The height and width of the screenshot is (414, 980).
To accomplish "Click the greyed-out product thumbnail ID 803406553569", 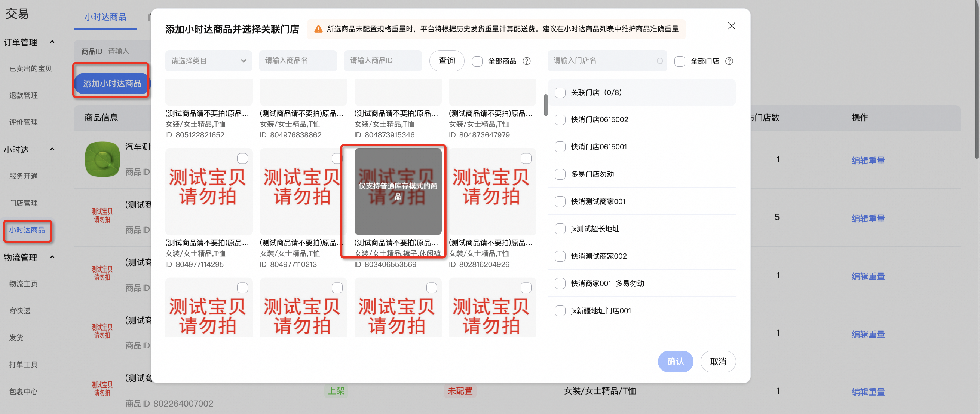I will pyautogui.click(x=398, y=192).
